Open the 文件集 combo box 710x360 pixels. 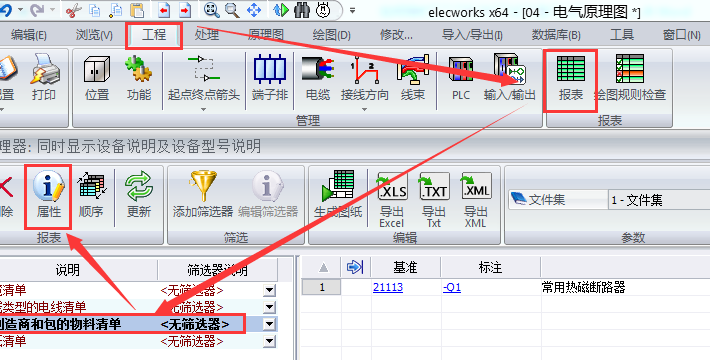click(659, 200)
